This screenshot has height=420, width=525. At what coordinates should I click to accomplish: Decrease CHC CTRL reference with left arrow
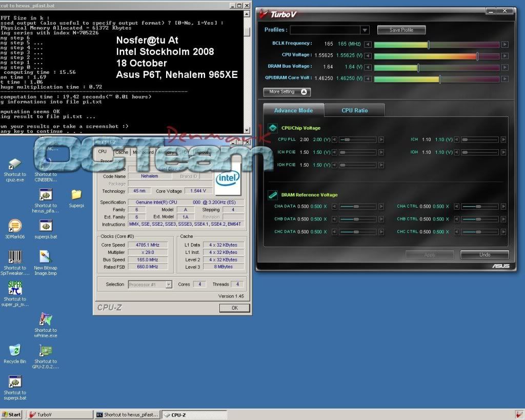click(456, 232)
